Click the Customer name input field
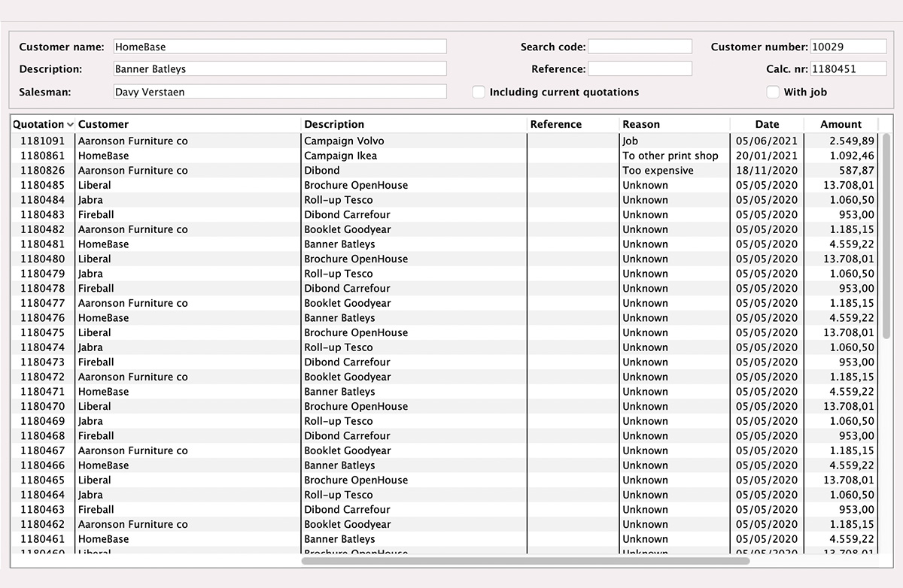 click(x=279, y=47)
